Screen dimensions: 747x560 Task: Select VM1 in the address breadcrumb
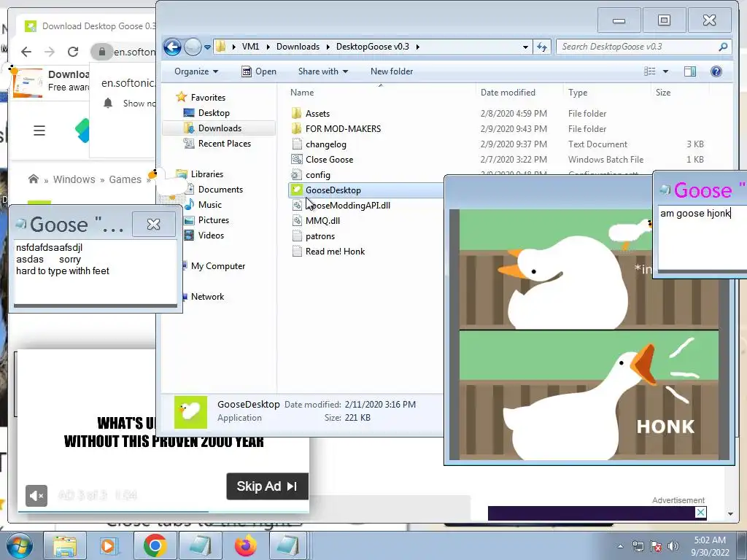[x=251, y=47]
